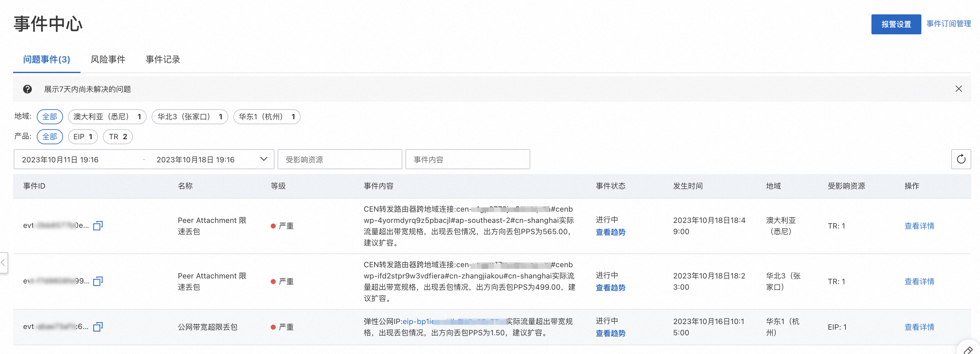Click the edit pencil floating icon
980x354 pixels.
coord(968,349)
